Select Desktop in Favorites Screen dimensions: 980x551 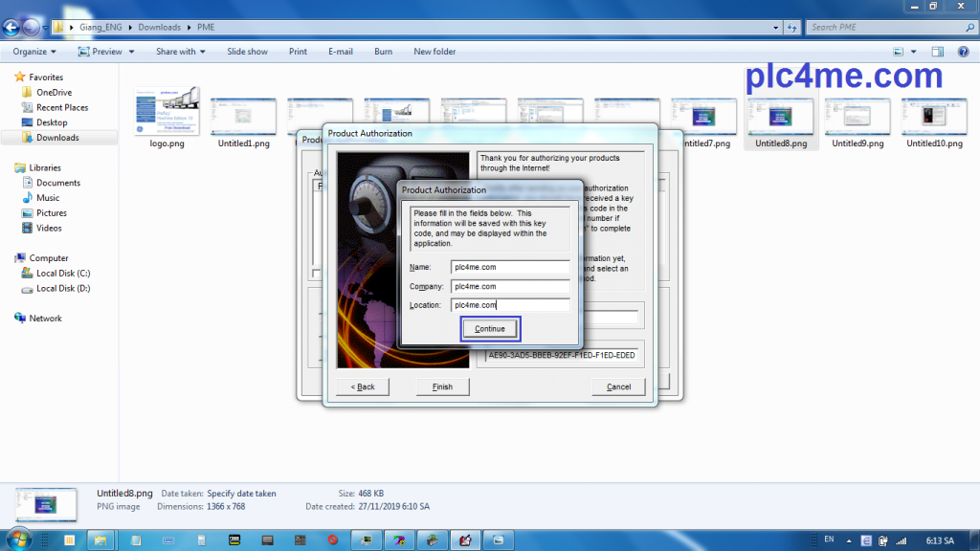tap(52, 122)
